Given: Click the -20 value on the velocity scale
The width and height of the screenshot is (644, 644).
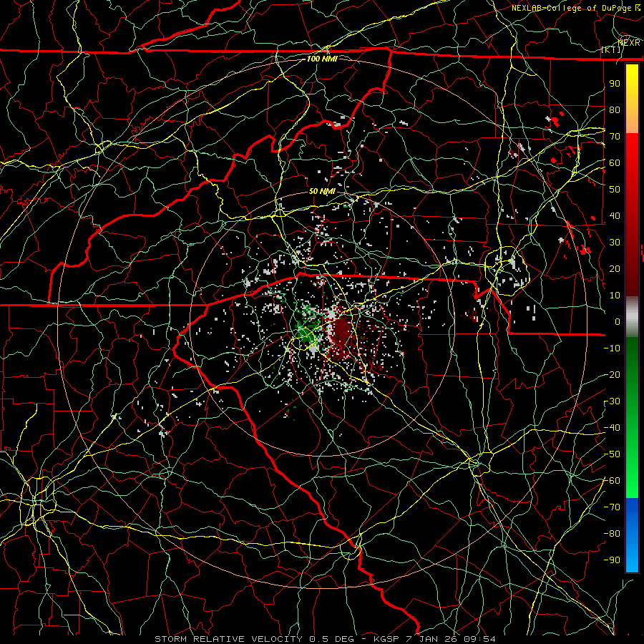Looking at the screenshot, I should 612,374.
